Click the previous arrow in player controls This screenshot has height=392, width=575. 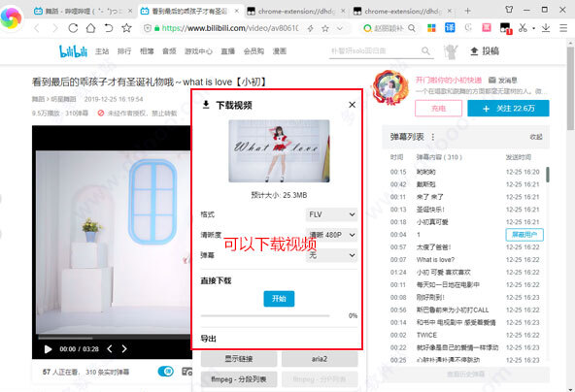tap(110, 348)
